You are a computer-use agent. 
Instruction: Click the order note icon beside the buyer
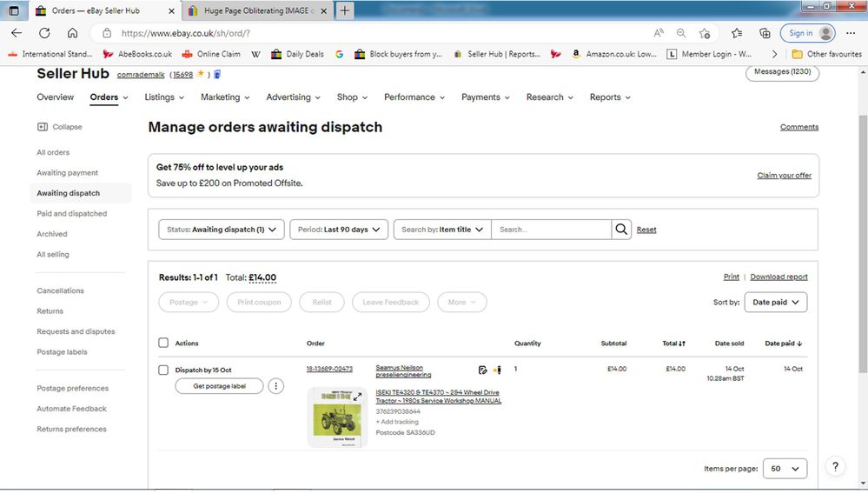[482, 370]
